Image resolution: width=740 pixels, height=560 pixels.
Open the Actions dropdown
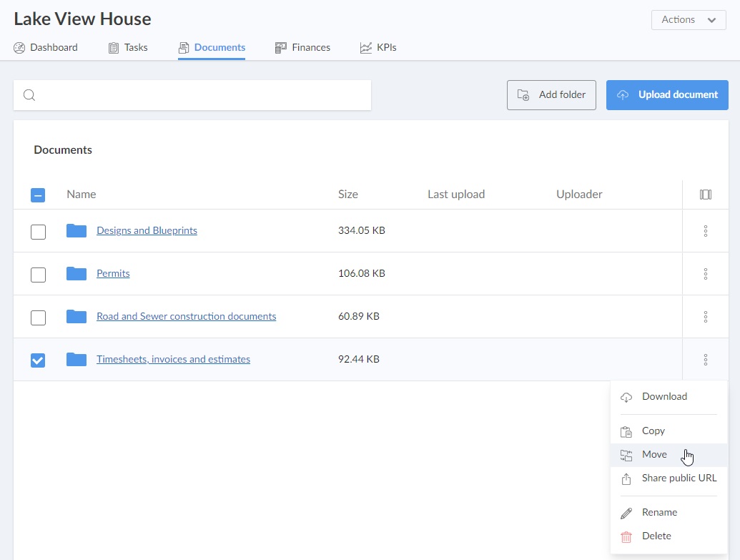click(689, 20)
